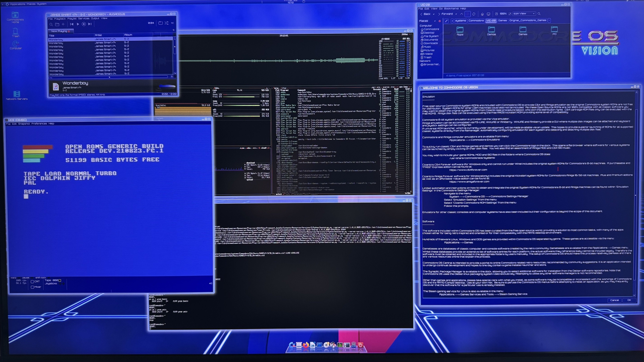Close the Now Playing playlist tab
644x362 pixels.
pos(69,31)
